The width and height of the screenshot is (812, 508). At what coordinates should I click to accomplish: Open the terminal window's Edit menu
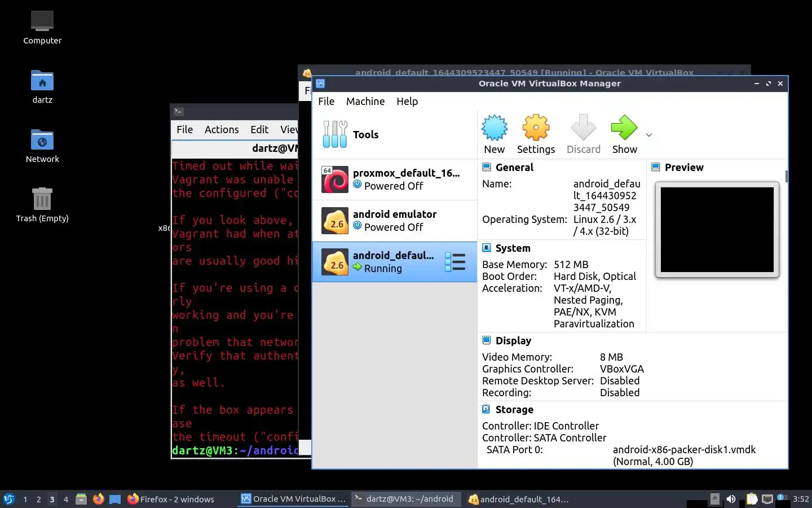259,129
